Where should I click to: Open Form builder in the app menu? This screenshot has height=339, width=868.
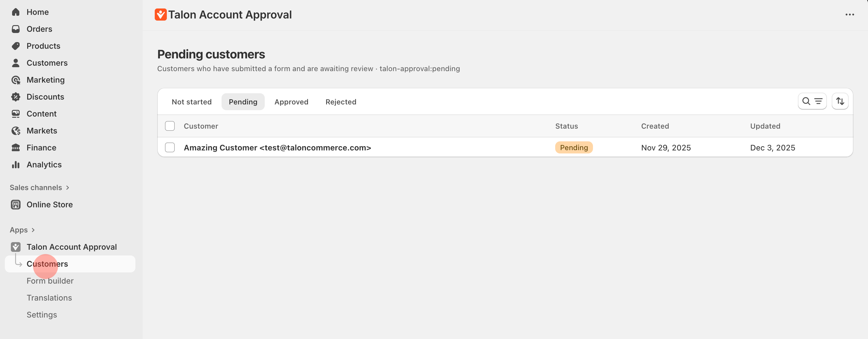point(50,281)
